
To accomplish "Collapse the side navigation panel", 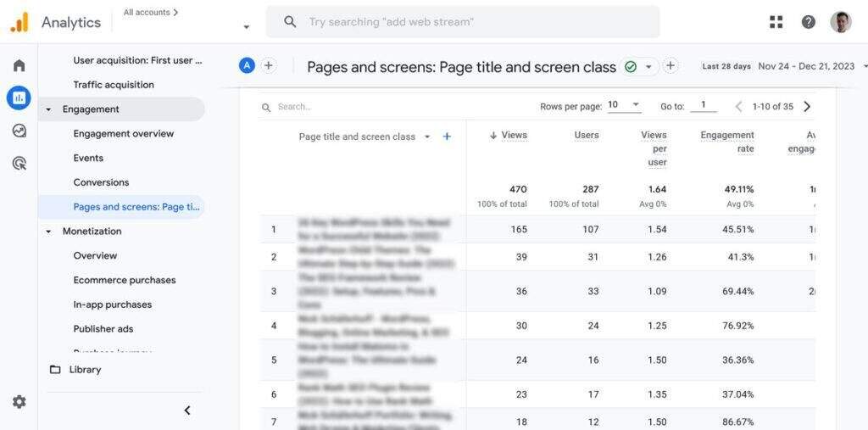I will tap(187, 410).
